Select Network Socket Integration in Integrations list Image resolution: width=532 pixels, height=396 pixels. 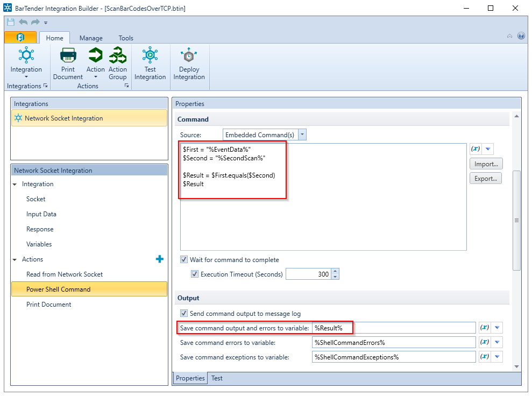pos(89,118)
